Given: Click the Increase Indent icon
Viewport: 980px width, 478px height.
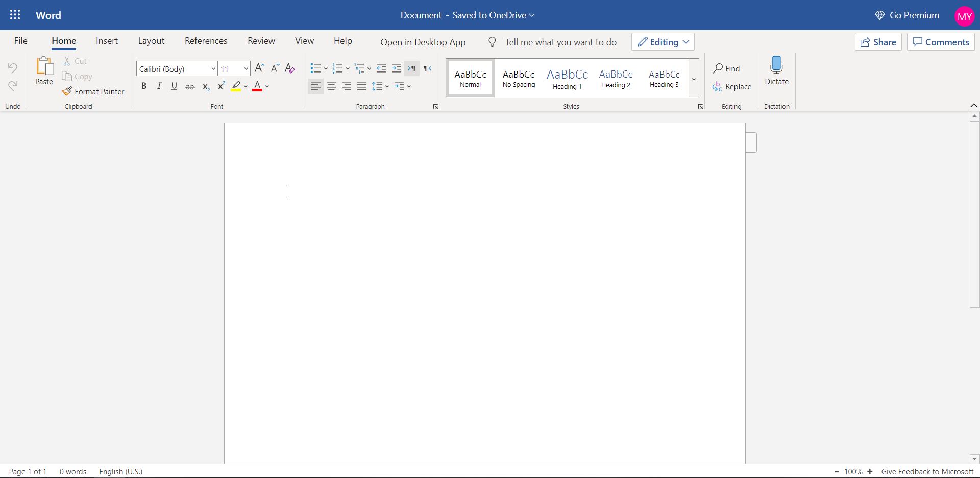Looking at the screenshot, I should click(396, 68).
